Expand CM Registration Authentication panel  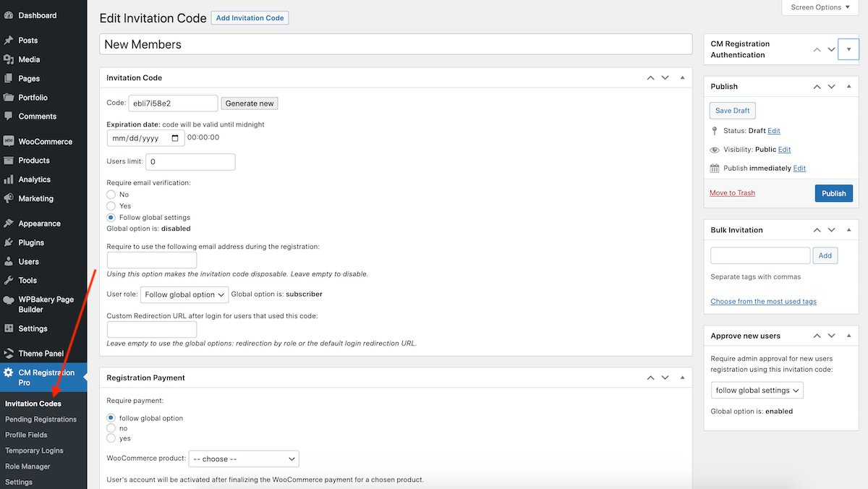(848, 49)
